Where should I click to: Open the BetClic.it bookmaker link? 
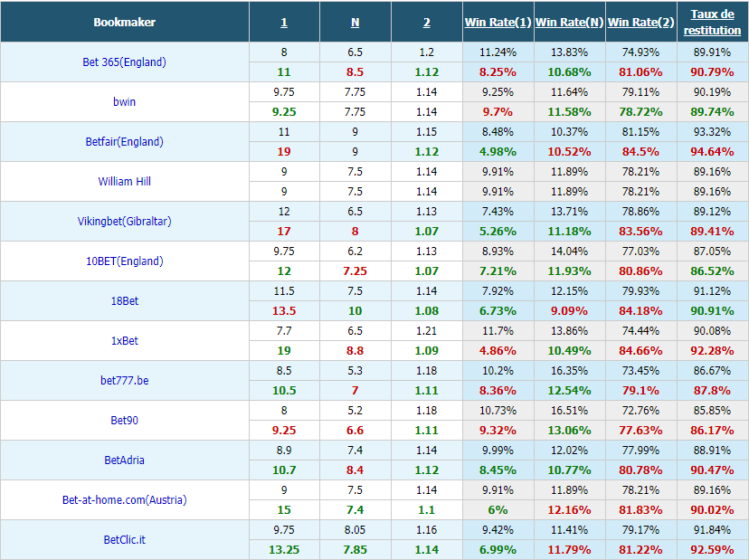124,540
